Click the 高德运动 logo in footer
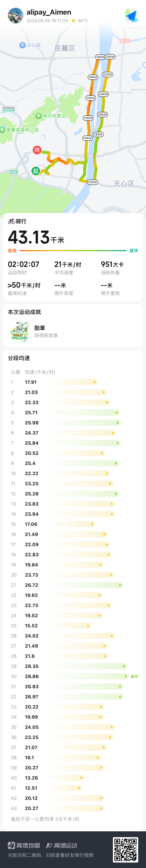The width and height of the screenshot is (146, 868). pyautogui.click(x=62, y=845)
